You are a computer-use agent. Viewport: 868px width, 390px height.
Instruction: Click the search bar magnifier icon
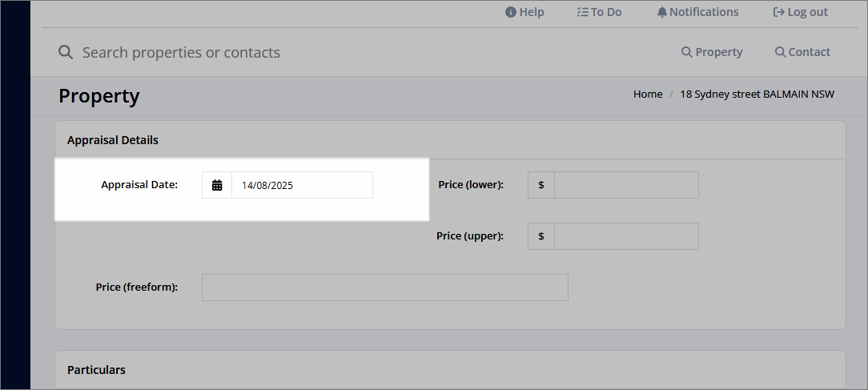coord(66,52)
